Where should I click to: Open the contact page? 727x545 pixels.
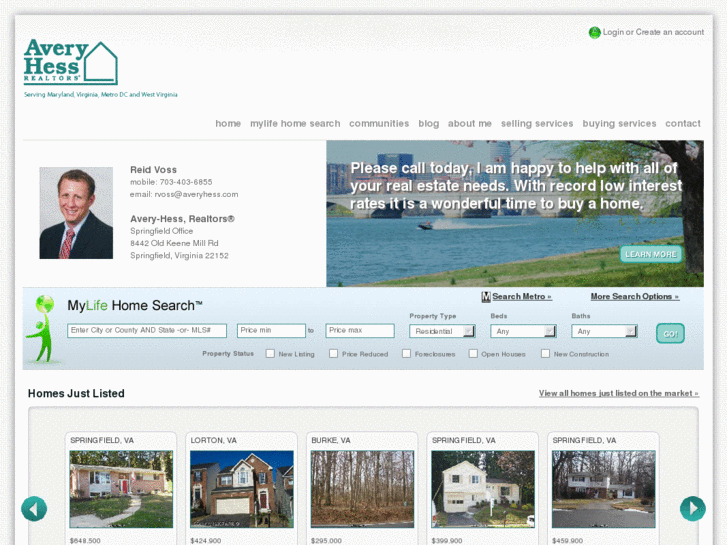click(x=683, y=123)
